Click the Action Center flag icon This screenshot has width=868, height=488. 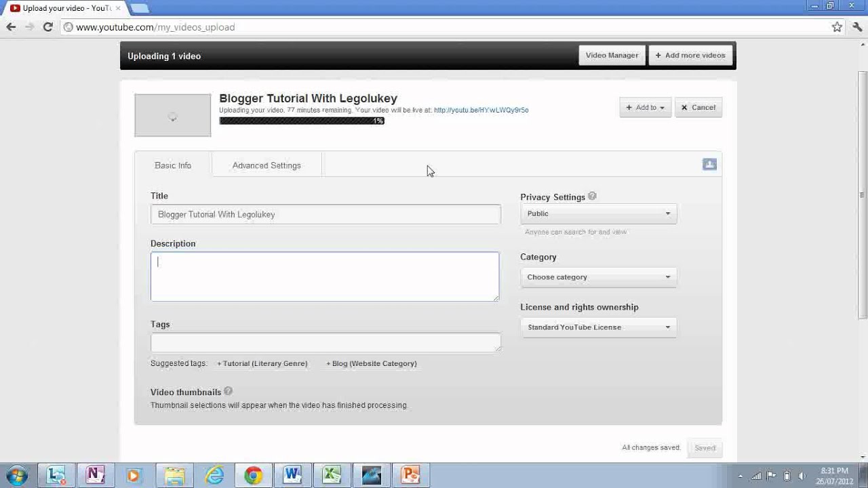point(771,476)
